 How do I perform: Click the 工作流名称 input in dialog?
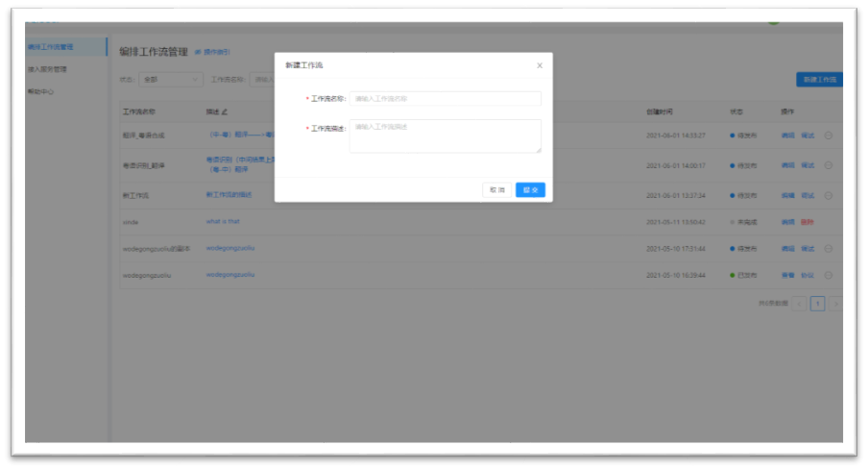coord(446,99)
